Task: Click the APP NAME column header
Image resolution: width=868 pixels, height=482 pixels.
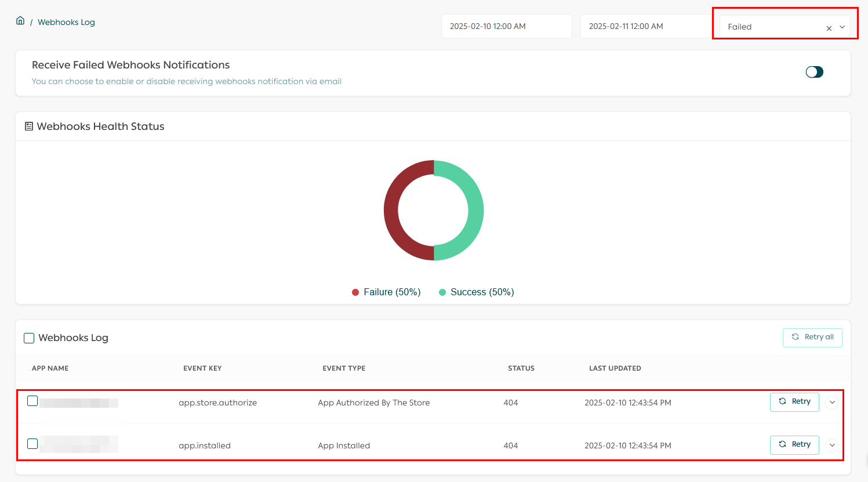Action: coord(50,368)
